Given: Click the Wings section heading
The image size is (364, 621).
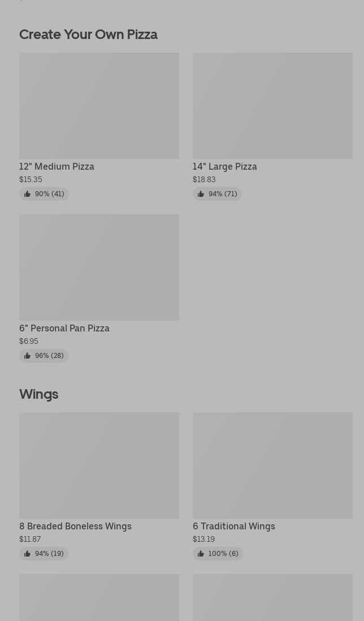Looking at the screenshot, I should (x=39, y=394).
